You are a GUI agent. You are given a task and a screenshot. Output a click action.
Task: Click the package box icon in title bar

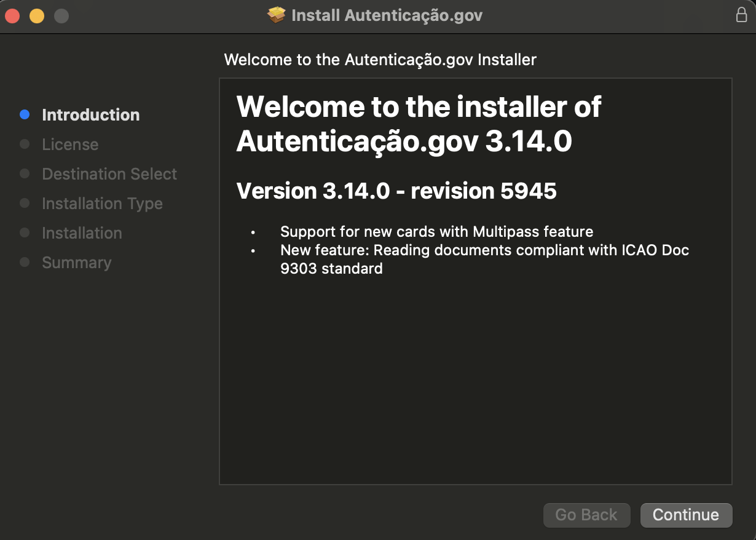point(277,15)
